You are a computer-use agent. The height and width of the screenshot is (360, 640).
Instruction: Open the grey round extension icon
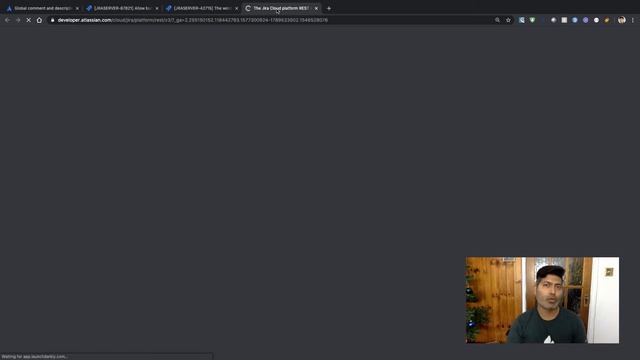tap(553, 20)
